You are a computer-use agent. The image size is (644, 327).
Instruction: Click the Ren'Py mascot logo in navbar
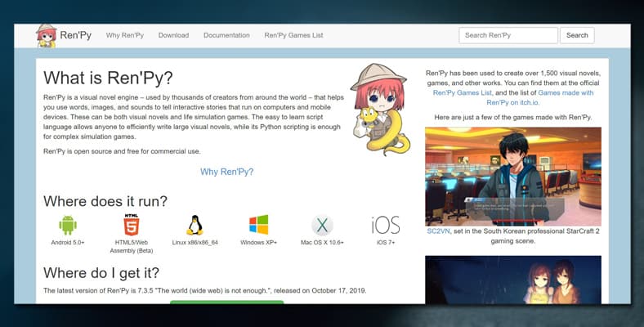[46, 36]
